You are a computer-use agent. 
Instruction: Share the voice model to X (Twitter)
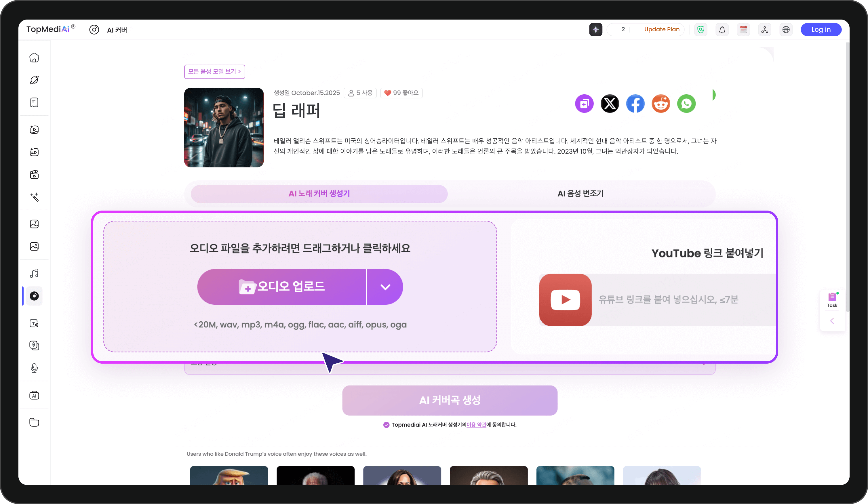pyautogui.click(x=610, y=103)
